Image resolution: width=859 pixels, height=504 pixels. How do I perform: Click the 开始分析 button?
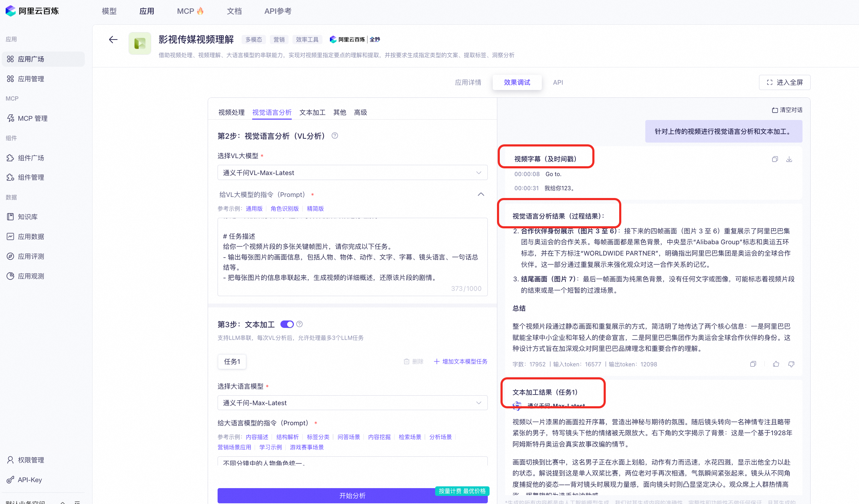click(352, 496)
